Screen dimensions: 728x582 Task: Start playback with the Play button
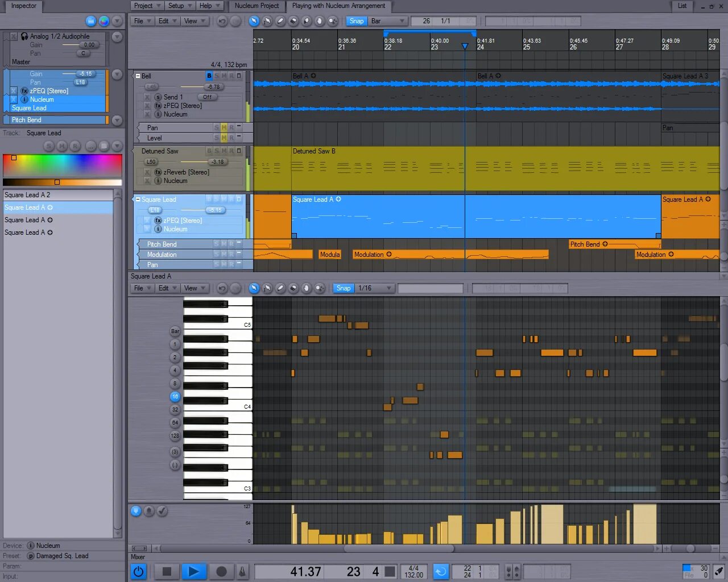194,572
